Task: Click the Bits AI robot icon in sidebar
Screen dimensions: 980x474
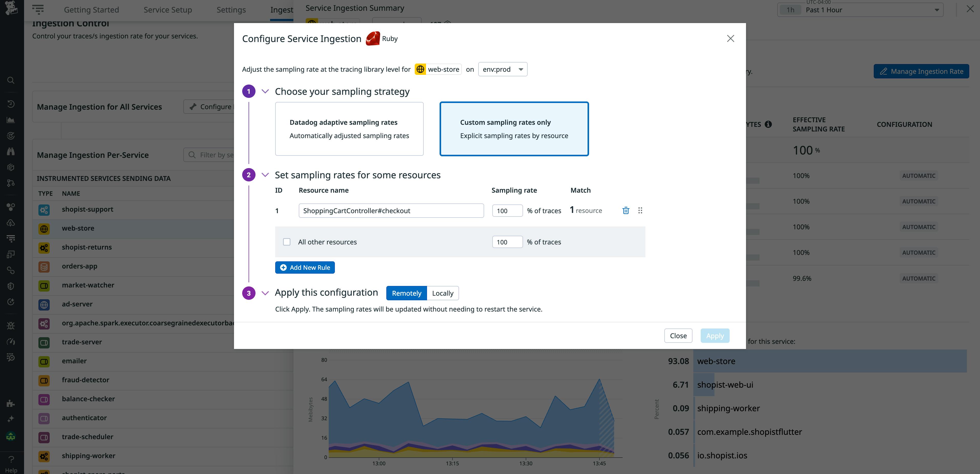Action: point(11,437)
